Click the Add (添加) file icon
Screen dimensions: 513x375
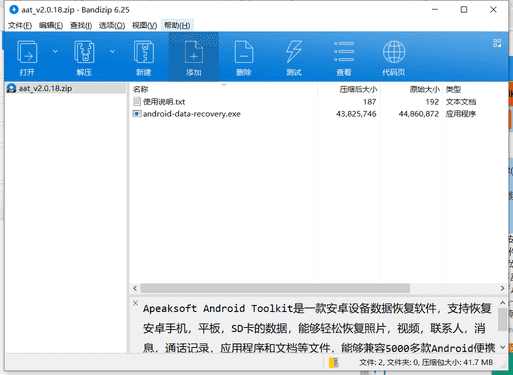(x=194, y=52)
